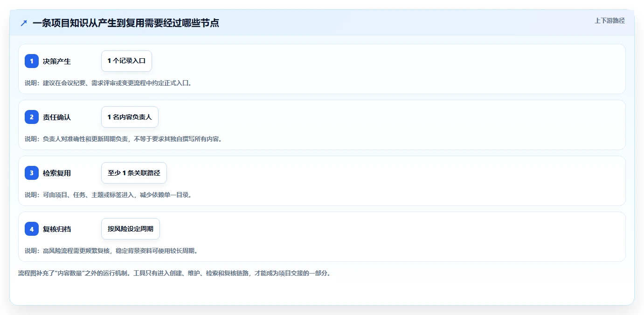Click the 1 名内容负责人 chip
644x315 pixels.
tap(130, 117)
